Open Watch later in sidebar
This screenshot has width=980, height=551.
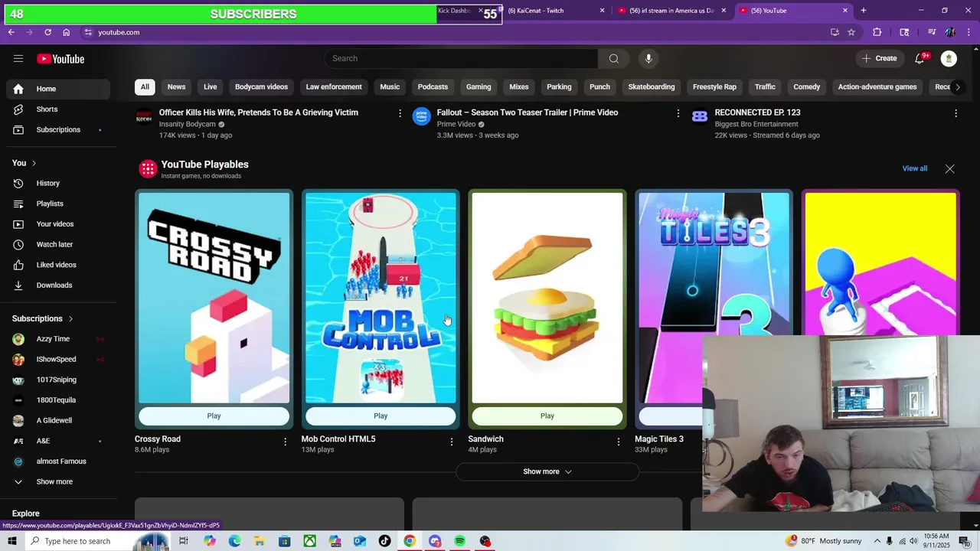coord(58,245)
